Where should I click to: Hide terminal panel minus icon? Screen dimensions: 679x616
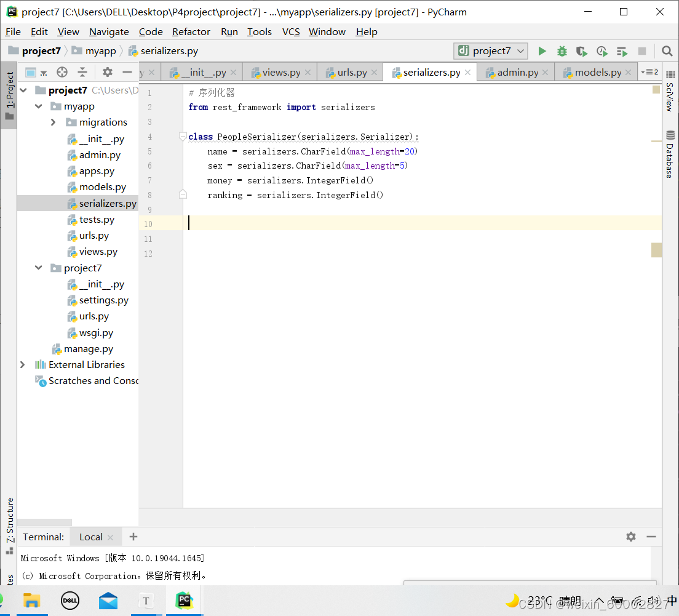[651, 537]
